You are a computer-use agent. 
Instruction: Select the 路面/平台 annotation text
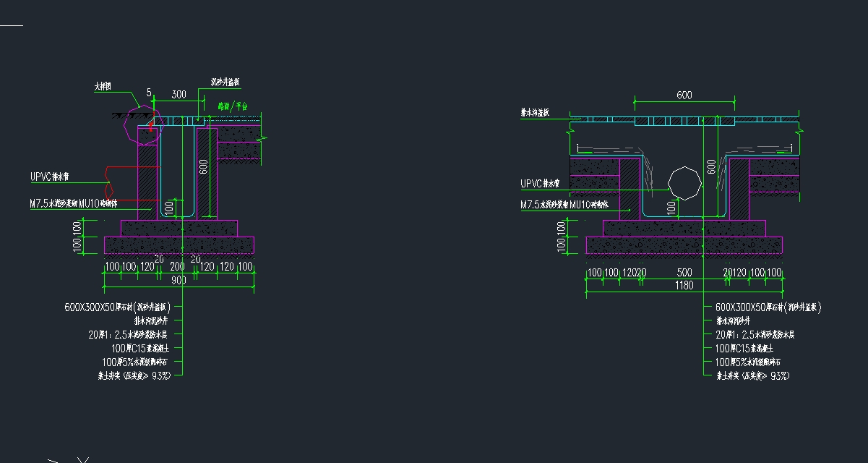point(233,106)
